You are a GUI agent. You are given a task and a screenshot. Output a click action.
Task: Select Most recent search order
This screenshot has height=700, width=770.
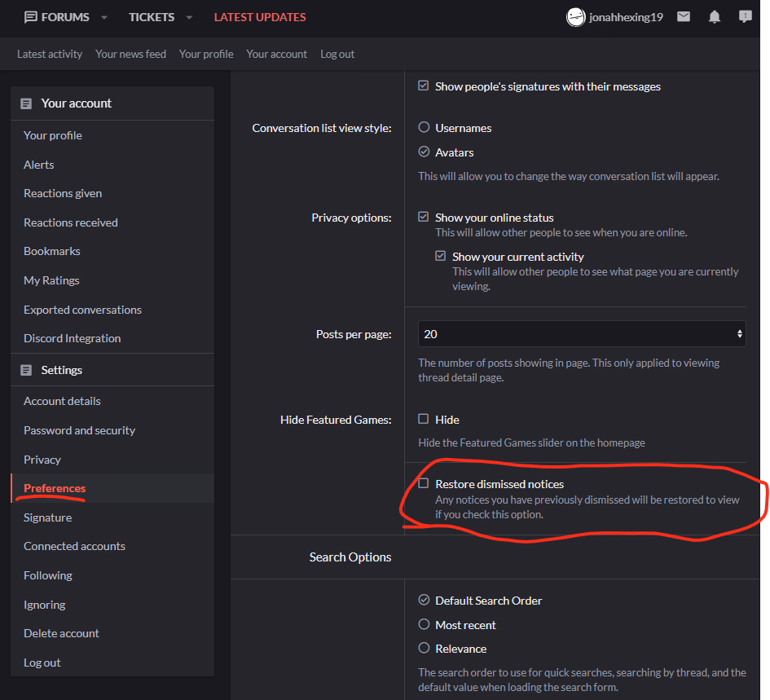(424, 624)
